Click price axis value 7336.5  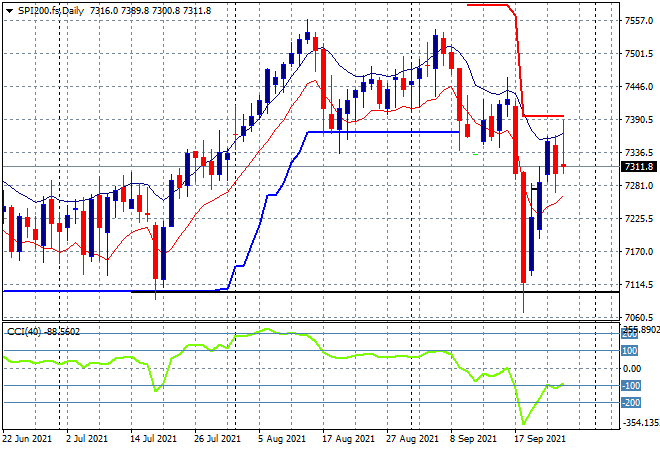click(x=639, y=152)
